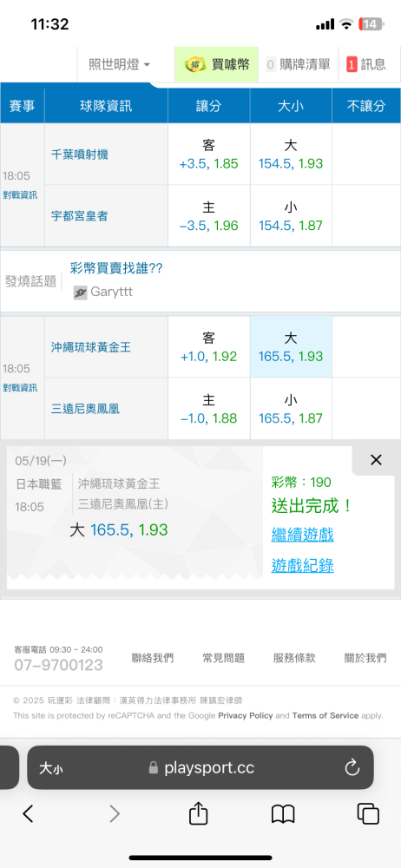The image size is (401, 868).
Task: Show Safari tabs overview icon
Action: coord(368,814)
